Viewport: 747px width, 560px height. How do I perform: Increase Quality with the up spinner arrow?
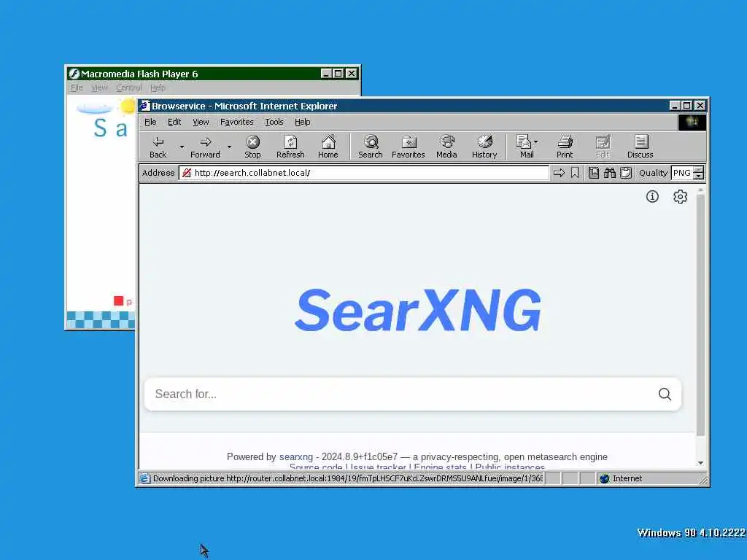(x=698, y=169)
